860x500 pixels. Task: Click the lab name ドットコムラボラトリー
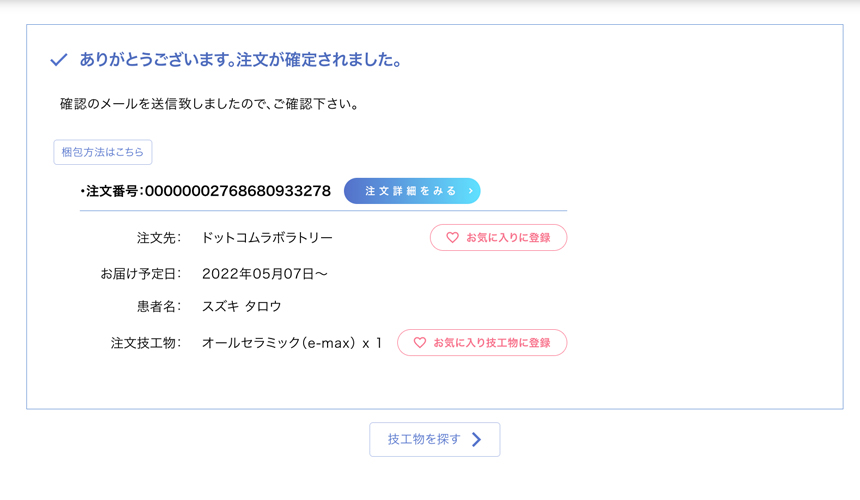tap(267, 238)
